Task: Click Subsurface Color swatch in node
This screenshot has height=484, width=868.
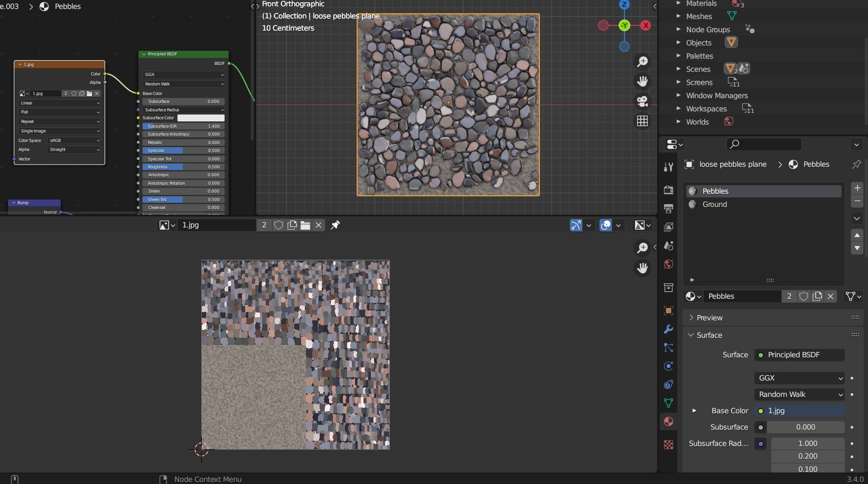Action: tap(201, 118)
